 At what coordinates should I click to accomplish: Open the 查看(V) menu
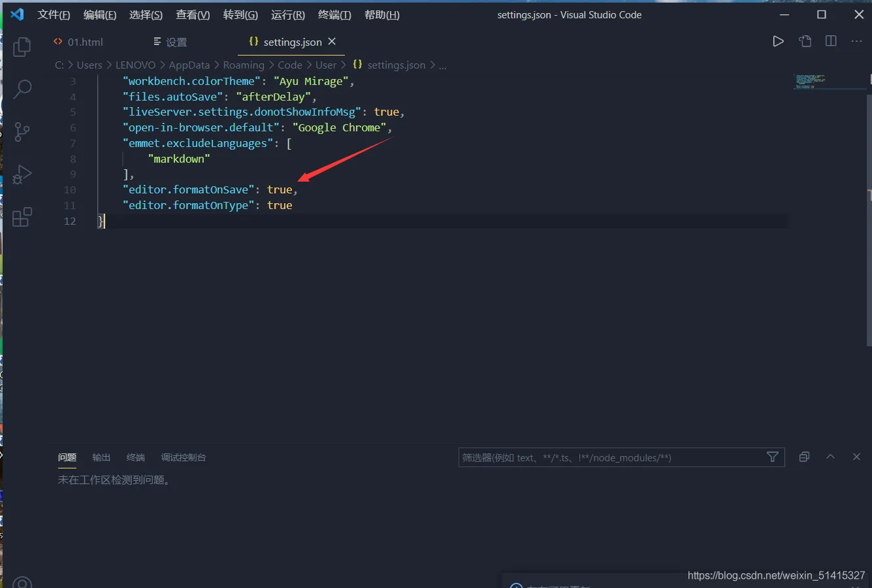[x=193, y=15]
